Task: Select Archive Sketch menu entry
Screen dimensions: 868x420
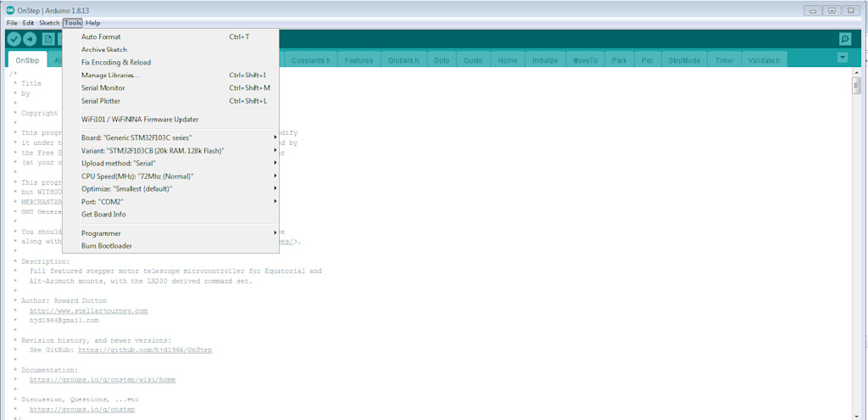Action: tap(170, 49)
